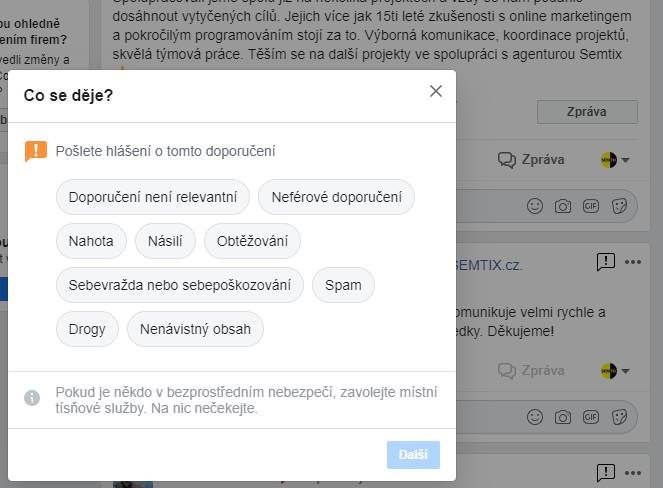Click speech bubble icon beside lower 'Zpráva'
This screenshot has width=663, height=488.
[507, 370]
